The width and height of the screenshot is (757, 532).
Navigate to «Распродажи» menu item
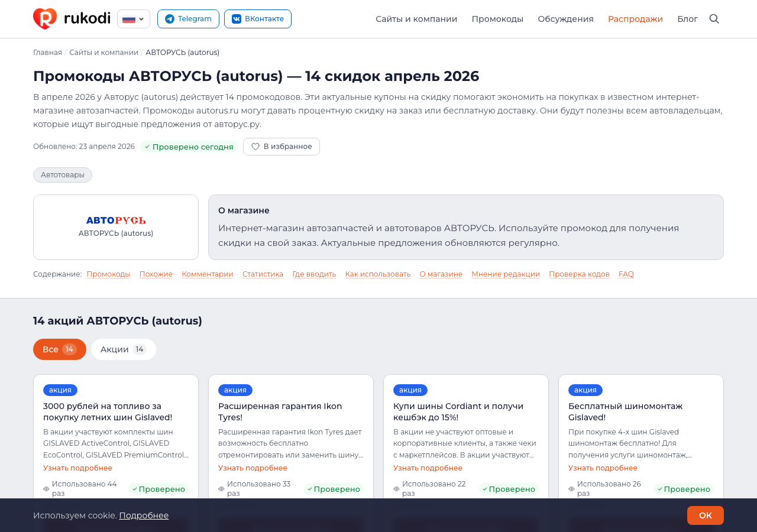[x=635, y=19]
